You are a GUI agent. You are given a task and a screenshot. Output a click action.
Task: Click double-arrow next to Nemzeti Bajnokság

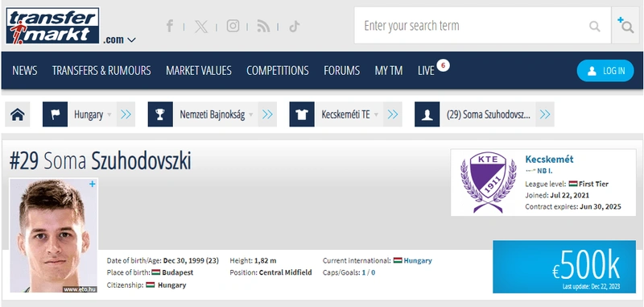coord(267,114)
